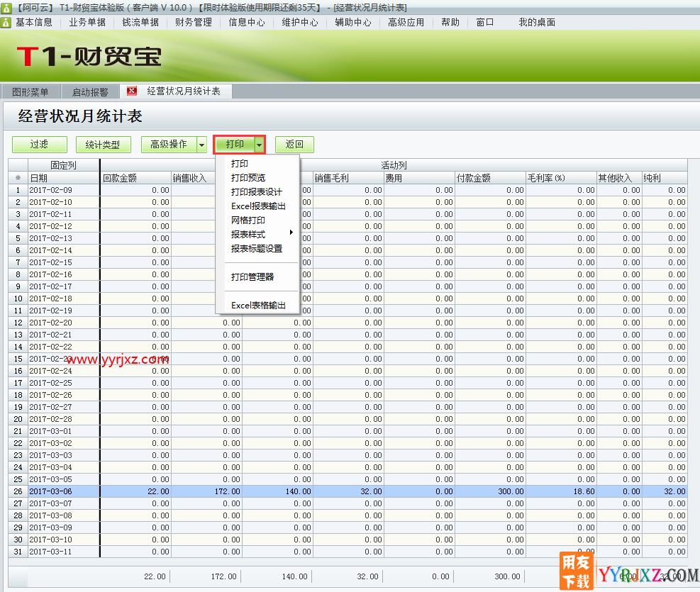Choose 打印报表设计 menu entry
Image resolution: width=700 pixels, height=592 pixels.
tap(257, 192)
